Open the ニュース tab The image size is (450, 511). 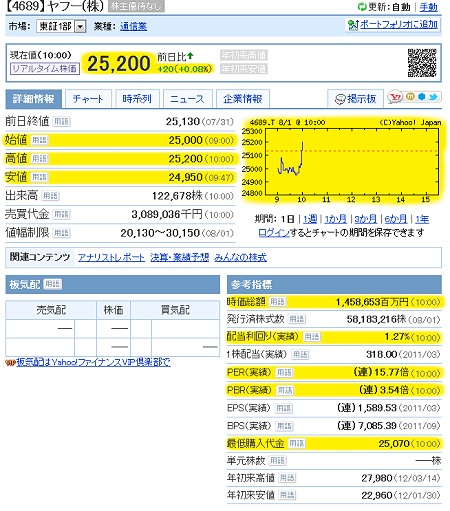pos(187,99)
